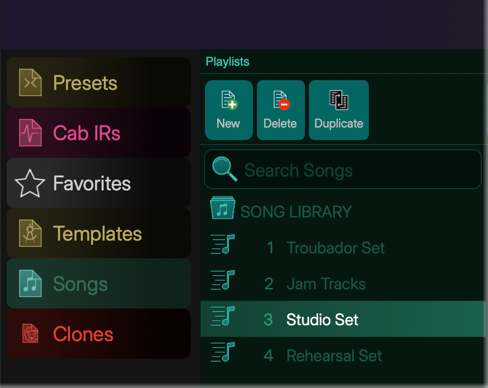Create a New playlist
The width and height of the screenshot is (488, 388).
pyautogui.click(x=229, y=110)
